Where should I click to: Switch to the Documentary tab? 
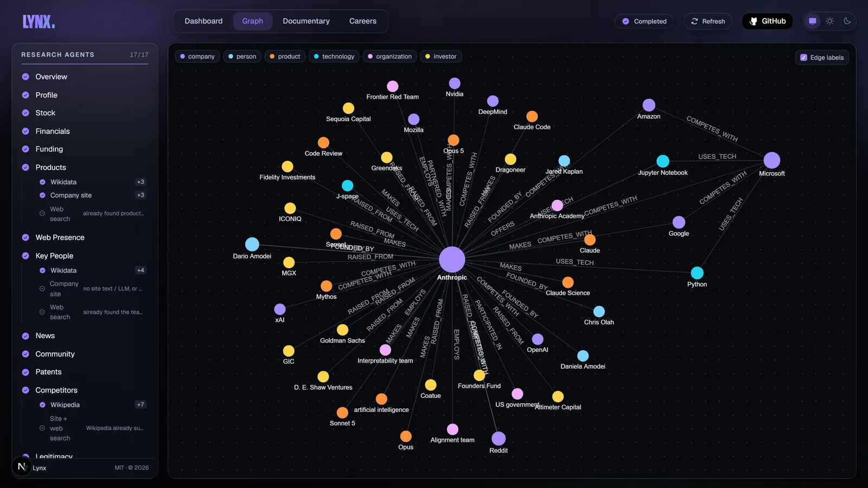(306, 21)
